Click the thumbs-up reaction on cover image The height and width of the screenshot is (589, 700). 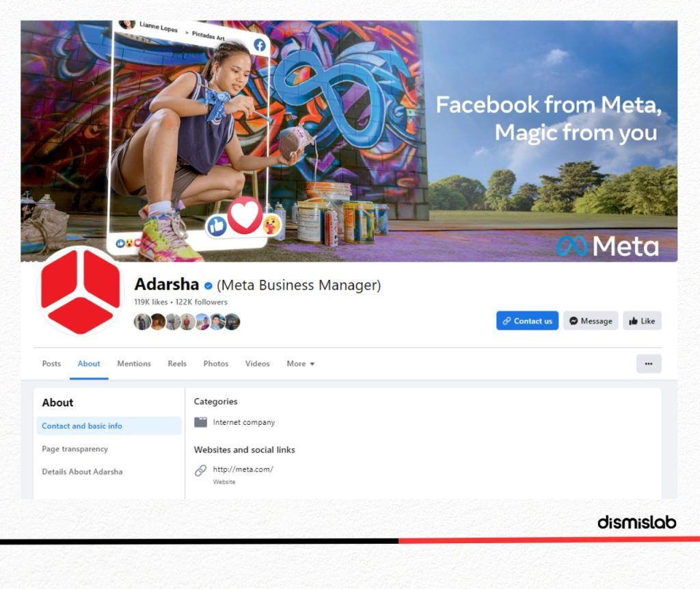(x=217, y=226)
